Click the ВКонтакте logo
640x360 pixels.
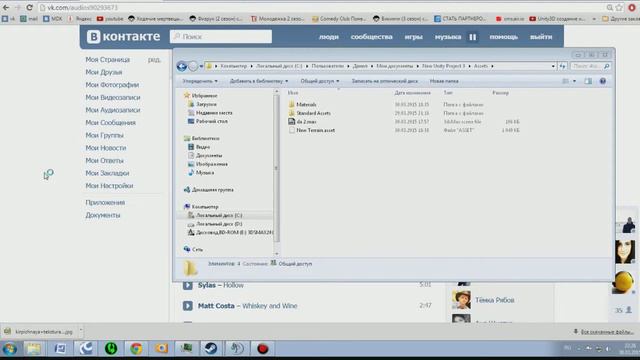pyautogui.click(x=123, y=37)
